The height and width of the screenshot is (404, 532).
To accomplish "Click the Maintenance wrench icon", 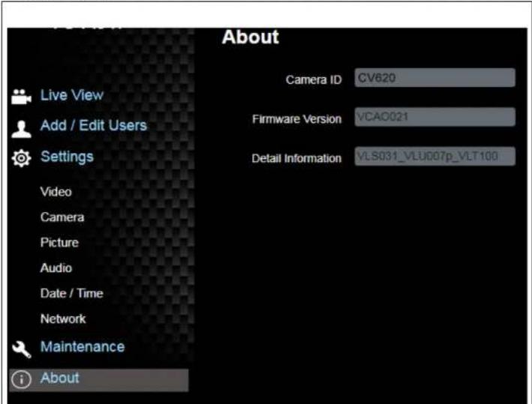I will click(x=21, y=349).
